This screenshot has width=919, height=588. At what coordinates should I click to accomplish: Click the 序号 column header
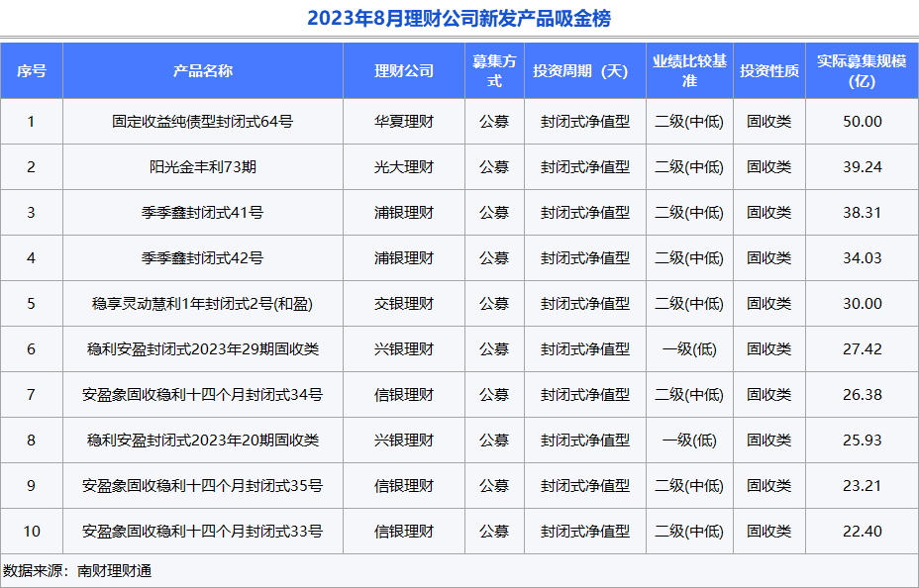tap(31, 71)
